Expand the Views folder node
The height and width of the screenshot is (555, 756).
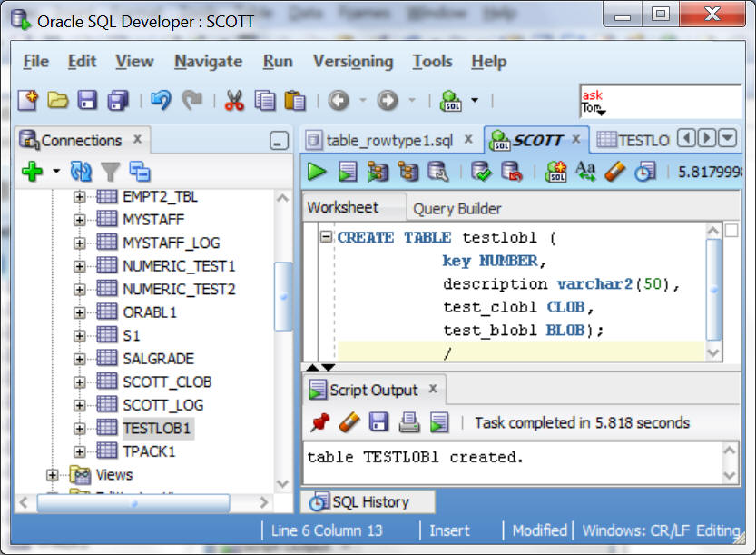pos(52,475)
